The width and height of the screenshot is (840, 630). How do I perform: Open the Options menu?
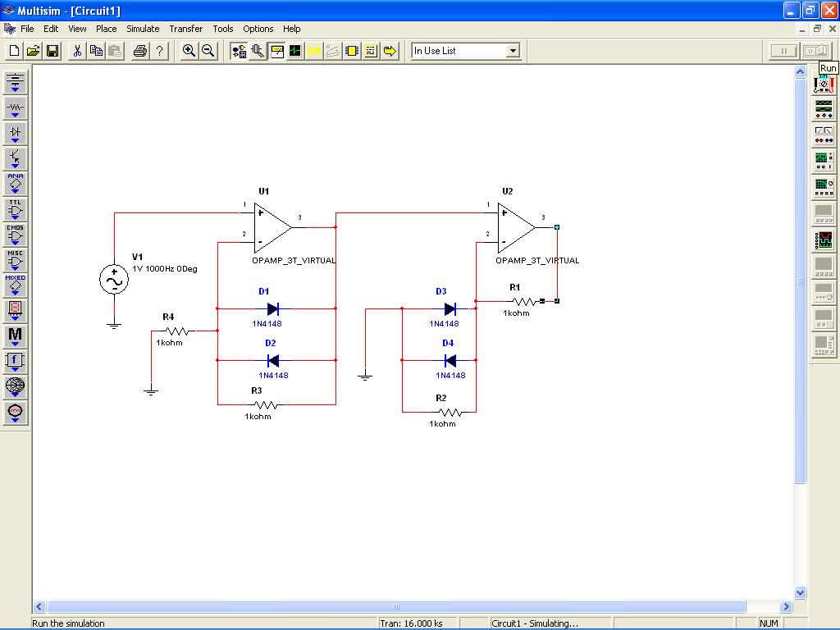click(x=258, y=29)
